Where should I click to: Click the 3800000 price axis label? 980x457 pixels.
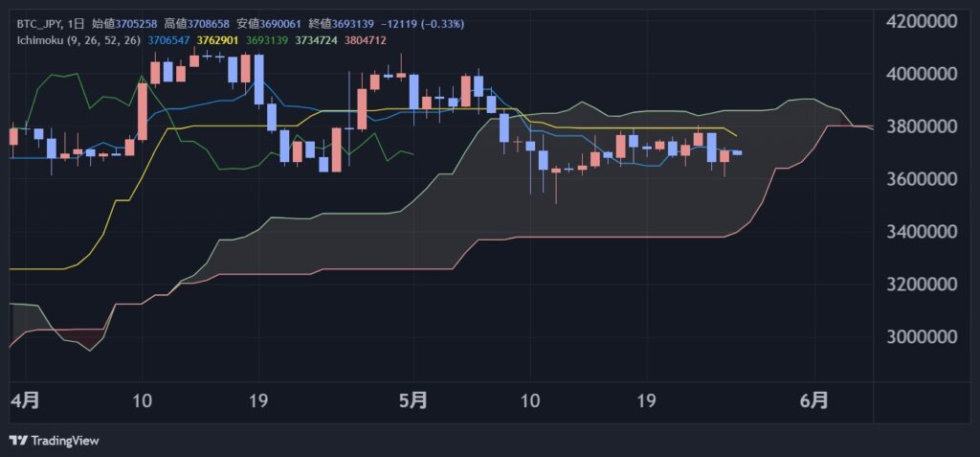point(922,127)
